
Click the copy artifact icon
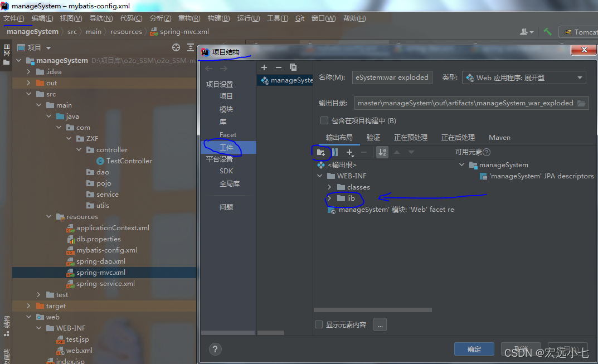(x=293, y=67)
